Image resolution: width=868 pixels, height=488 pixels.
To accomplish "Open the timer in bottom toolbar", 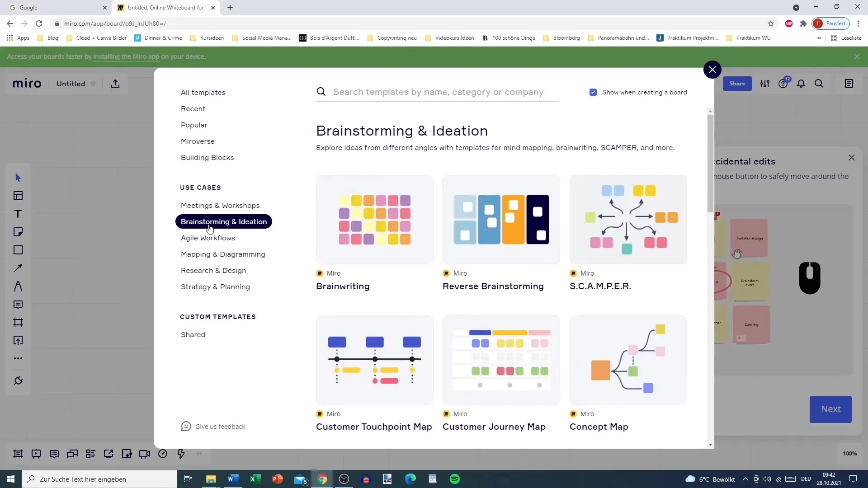I will point(163,454).
